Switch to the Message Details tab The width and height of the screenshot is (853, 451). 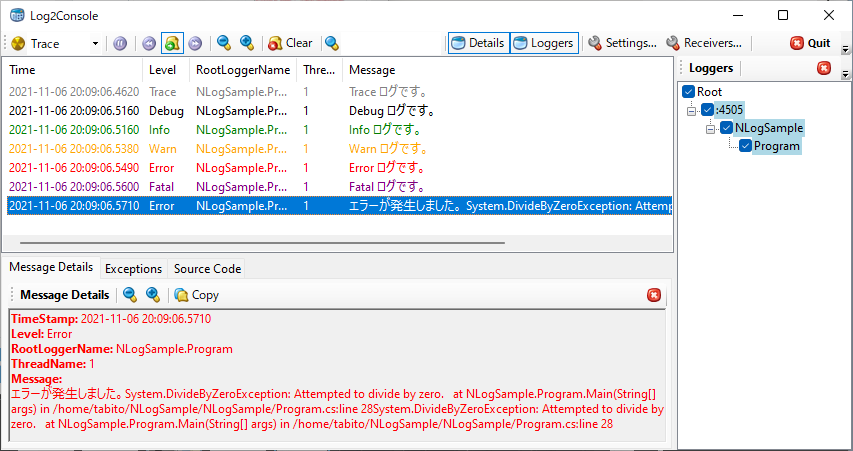[51, 268]
